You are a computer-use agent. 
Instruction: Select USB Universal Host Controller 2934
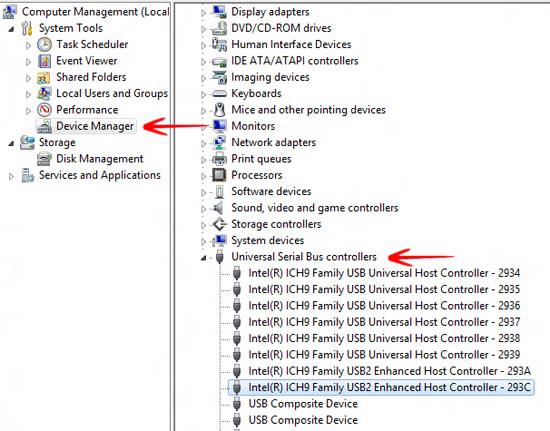[384, 273]
